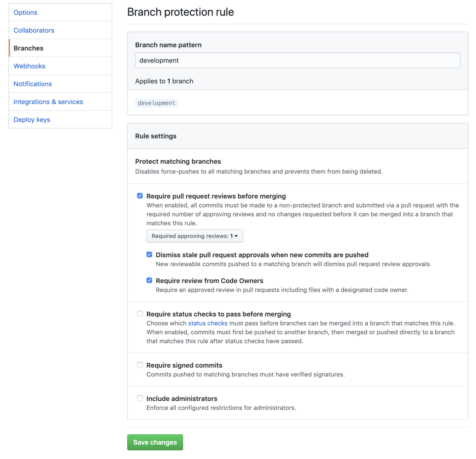Select the Branches sidebar item

pos(29,48)
